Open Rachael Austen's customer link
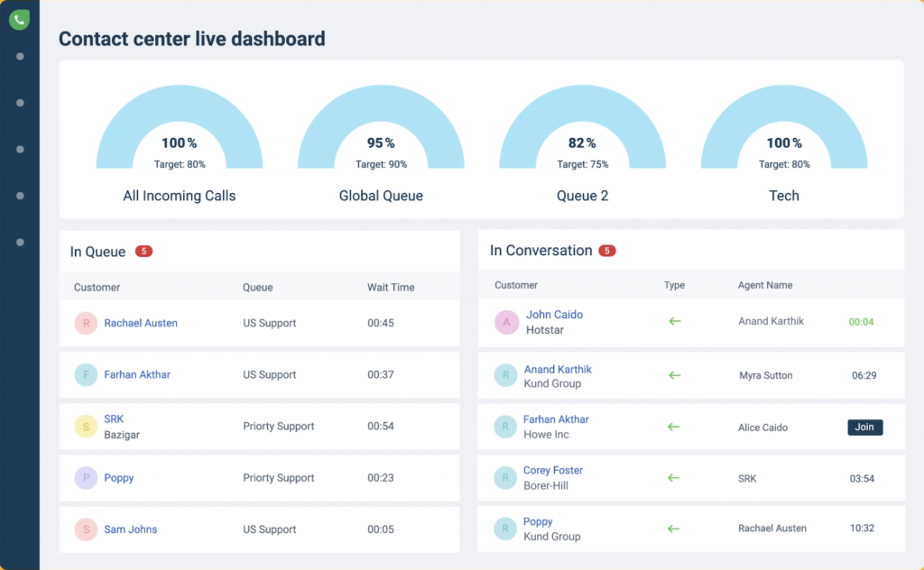 click(x=140, y=323)
